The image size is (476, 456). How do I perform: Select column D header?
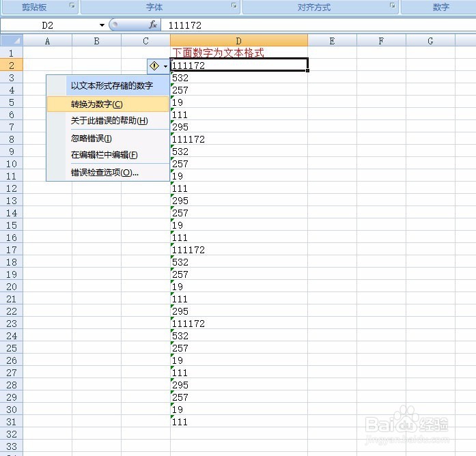pyautogui.click(x=239, y=41)
